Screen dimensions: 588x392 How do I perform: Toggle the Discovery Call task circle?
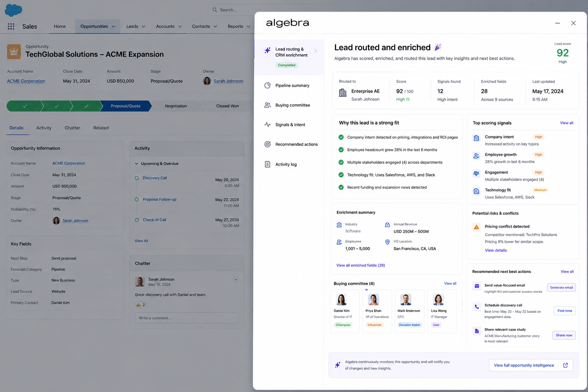[137, 178]
